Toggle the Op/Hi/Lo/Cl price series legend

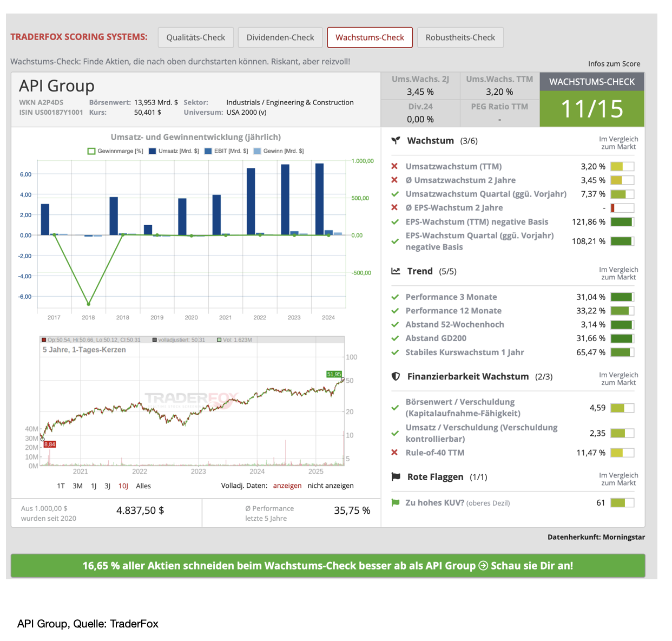pos(91,340)
